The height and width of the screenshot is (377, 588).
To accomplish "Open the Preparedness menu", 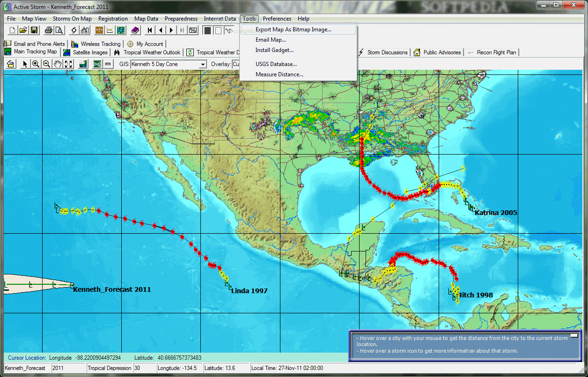I will click(181, 19).
